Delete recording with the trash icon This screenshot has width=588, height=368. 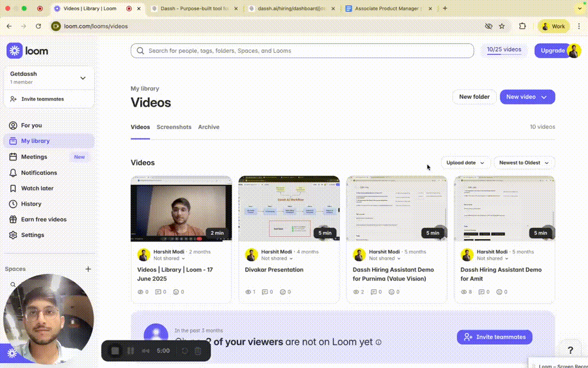point(198,351)
